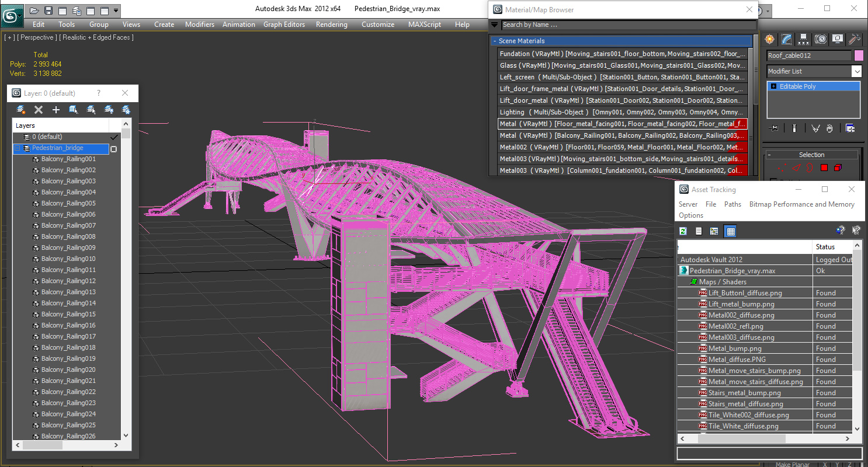Open the Perspective viewport label menu

point(37,37)
